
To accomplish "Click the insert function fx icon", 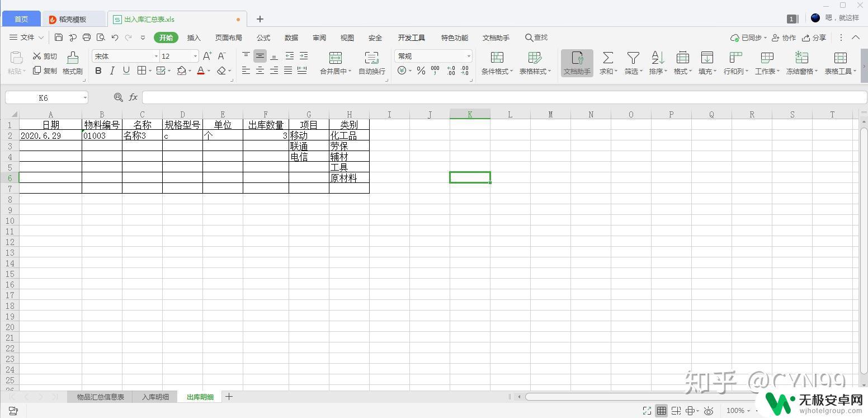I will [133, 97].
